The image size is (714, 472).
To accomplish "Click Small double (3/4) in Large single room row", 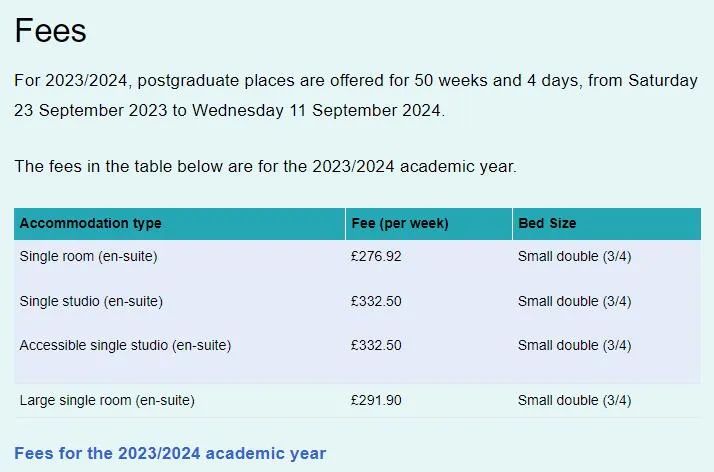I will click(575, 400).
